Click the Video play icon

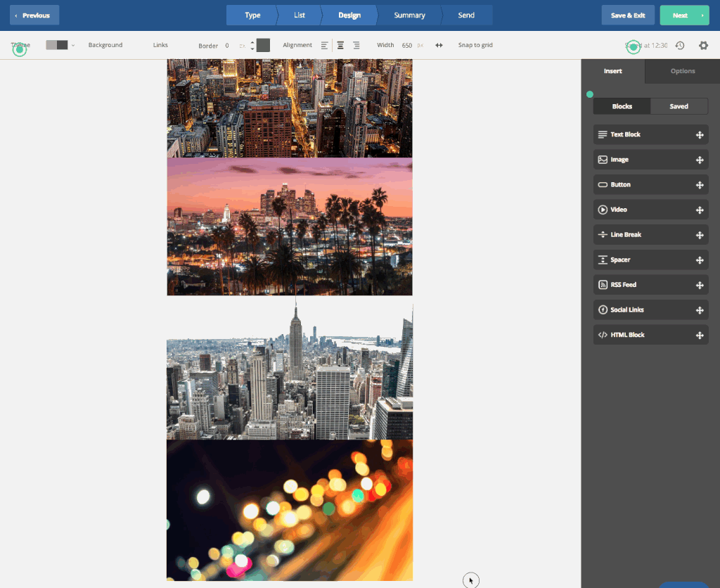point(603,210)
